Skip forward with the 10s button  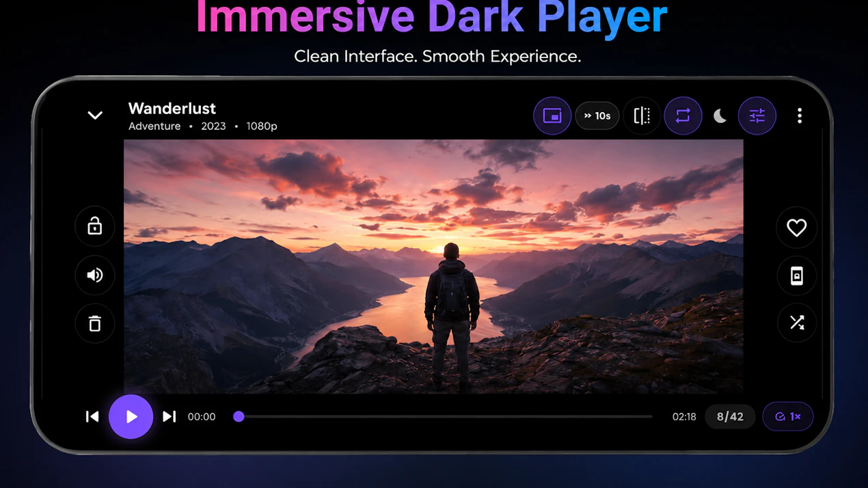[x=597, y=116]
